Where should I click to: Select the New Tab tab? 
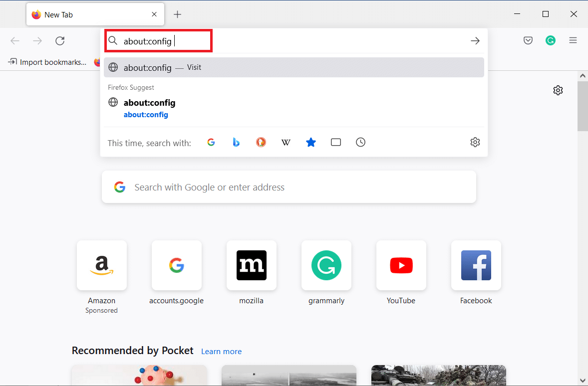[x=95, y=14]
